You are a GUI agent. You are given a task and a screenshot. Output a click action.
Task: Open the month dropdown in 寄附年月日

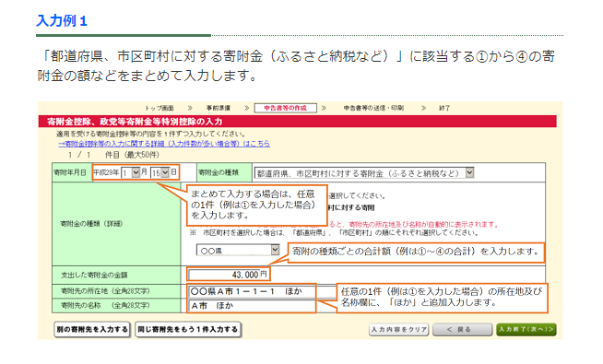click(x=130, y=172)
